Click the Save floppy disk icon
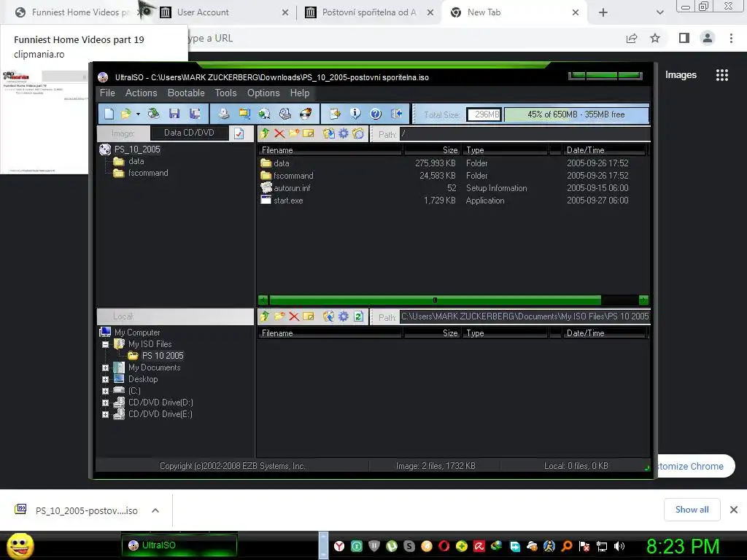Screen dimensions: 747x560 174,114
